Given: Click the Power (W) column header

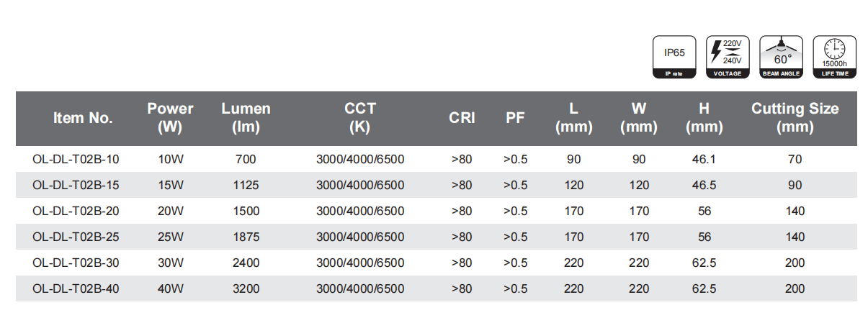Looking at the screenshot, I should point(171,119).
